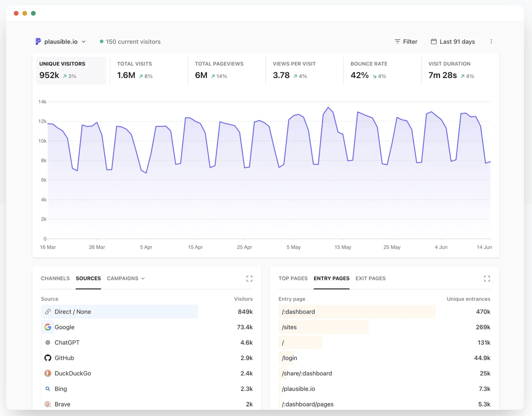Viewport: 532px width, 416px height.
Task: Click the ChatGPT logo icon
Action: click(x=48, y=343)
